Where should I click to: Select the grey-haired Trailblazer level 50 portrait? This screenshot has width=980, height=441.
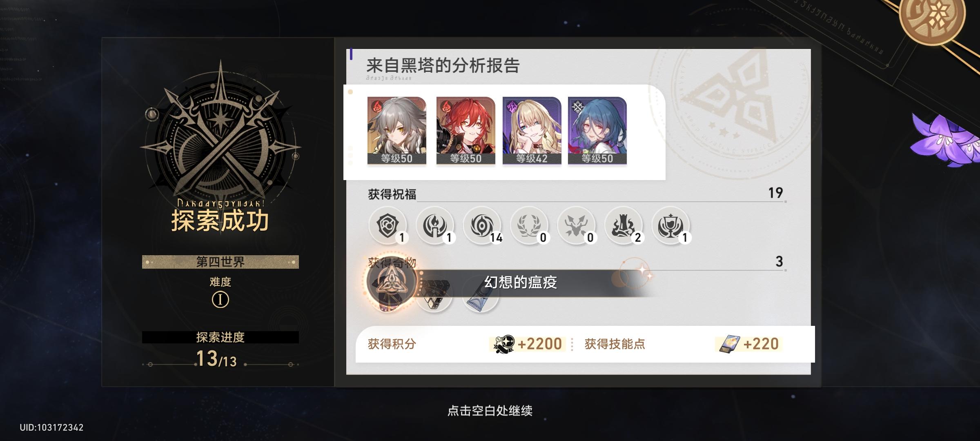pyautogui.click(x=396, y=131)
